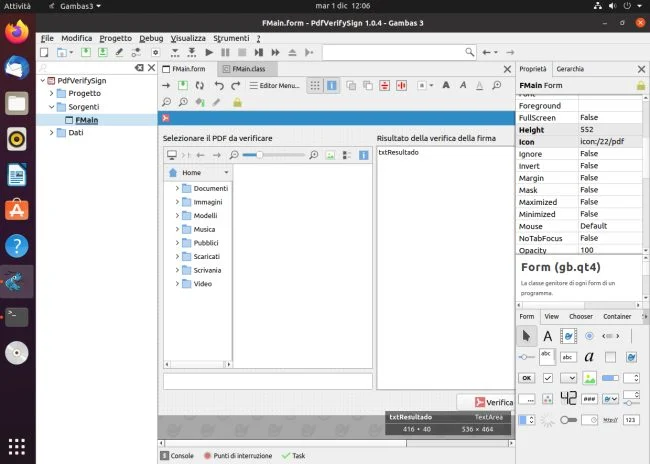Click the undo arrow in form editor toolbar
This screenshot has height=464, width=650.
click(219, 85)
